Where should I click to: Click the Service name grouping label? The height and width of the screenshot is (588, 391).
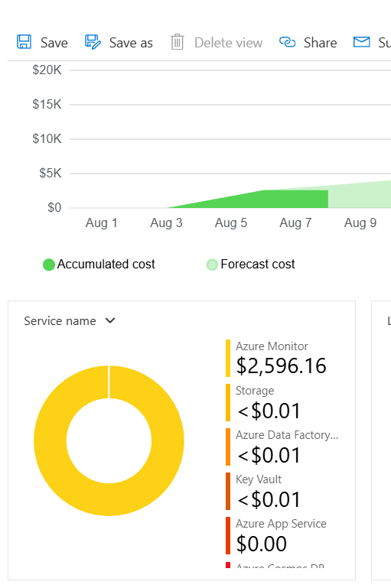60,321
